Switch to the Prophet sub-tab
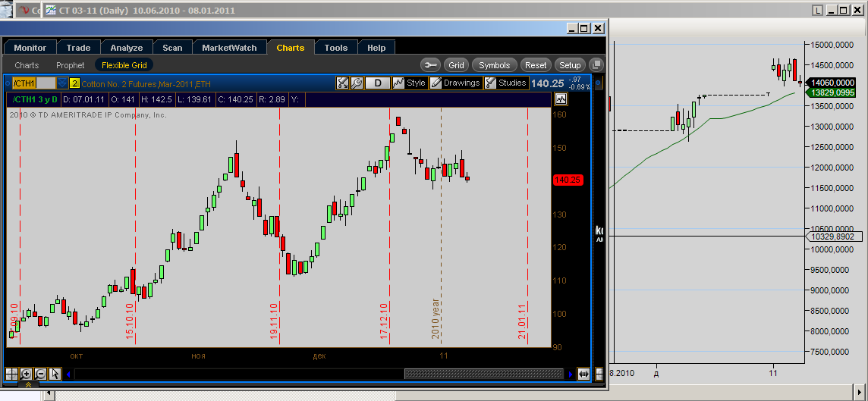Image resolution: width=868 pixels, height=401 pixels. pos(71,65)
